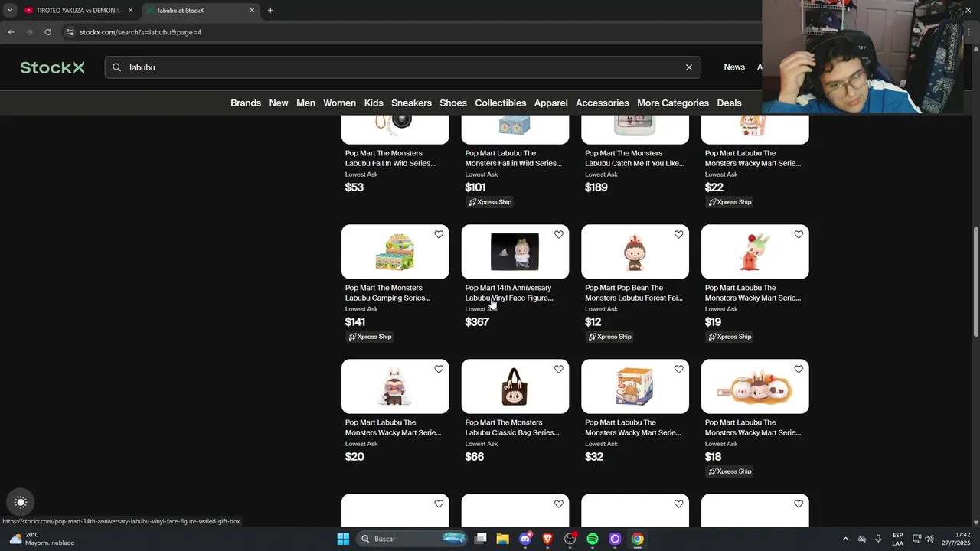Screen dimensions: 980x551
Task: Favorite the Pop Bean Labubu Forest Fairy item
Action: [678, 235]
